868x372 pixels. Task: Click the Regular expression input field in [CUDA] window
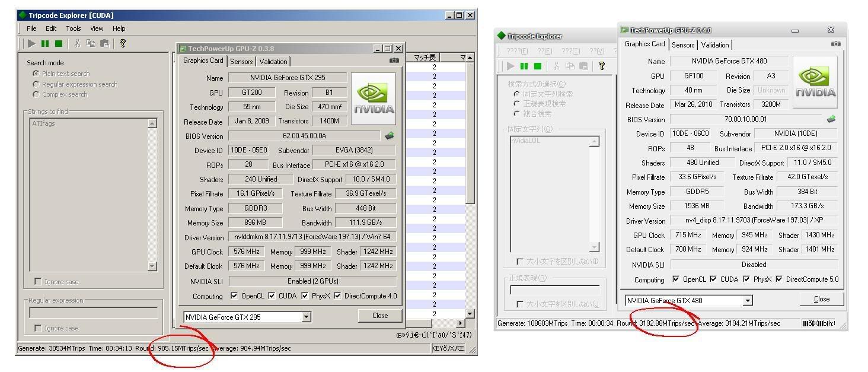94,313
